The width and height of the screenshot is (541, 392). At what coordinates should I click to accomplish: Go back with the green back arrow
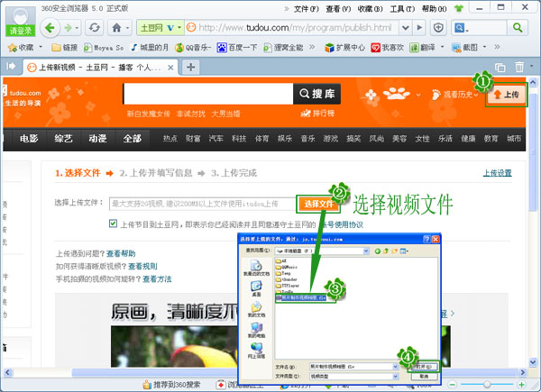point(50,28)
